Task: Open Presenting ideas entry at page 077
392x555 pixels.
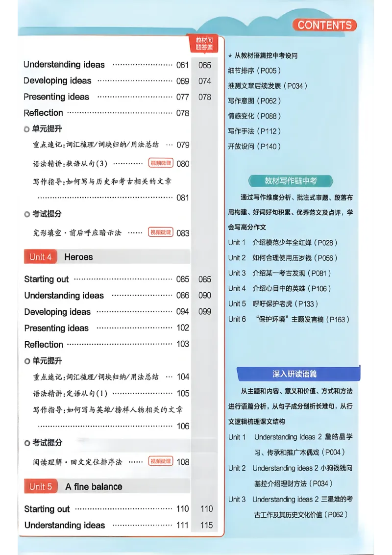Action: click(x=106, y=97)
